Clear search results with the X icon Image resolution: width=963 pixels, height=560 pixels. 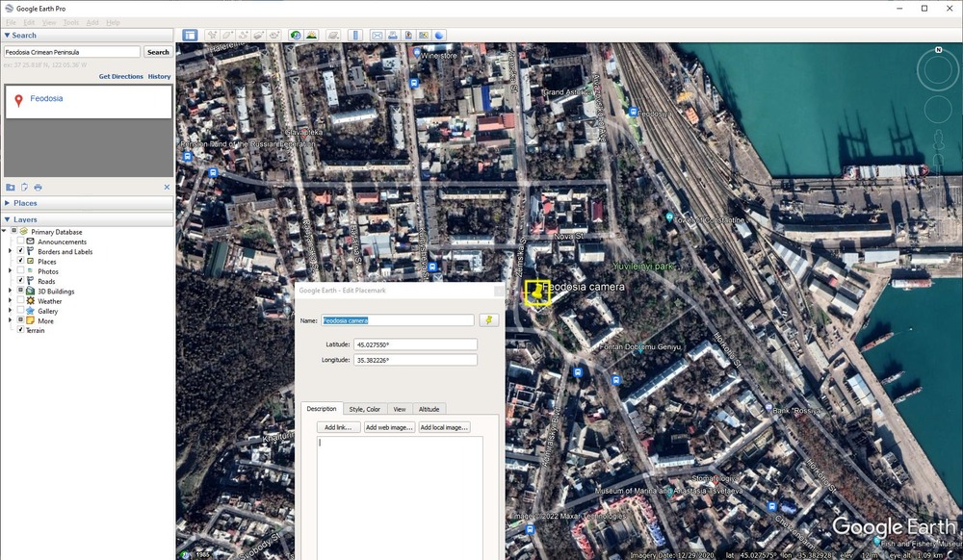[167, 187]
